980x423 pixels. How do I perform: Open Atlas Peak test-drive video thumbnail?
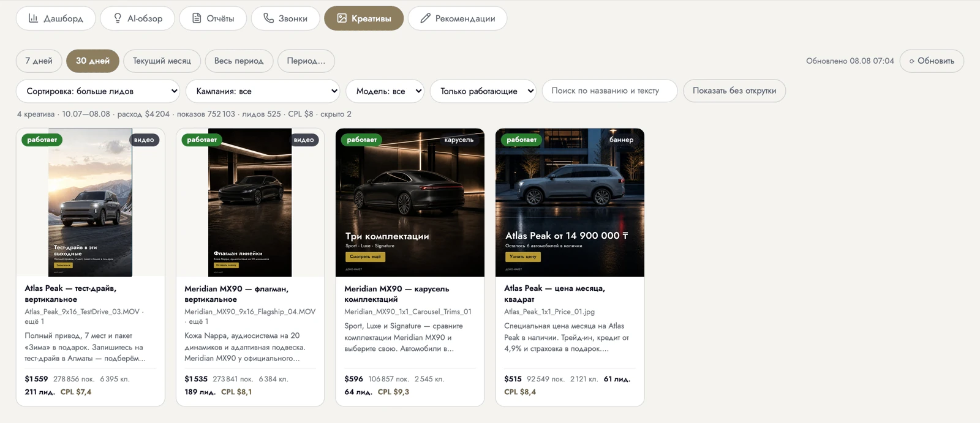pyautogui.click(x=91, y=203)
